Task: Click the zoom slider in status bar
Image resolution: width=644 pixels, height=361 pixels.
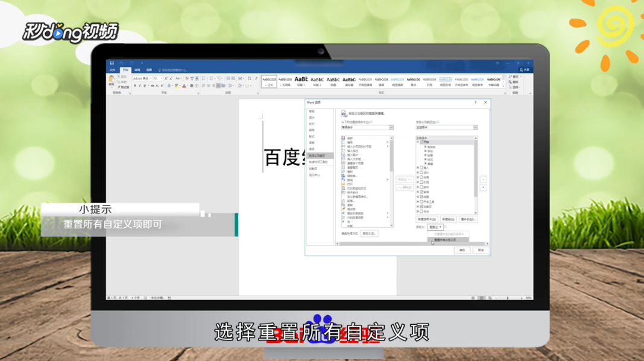Action: point(508,298)
